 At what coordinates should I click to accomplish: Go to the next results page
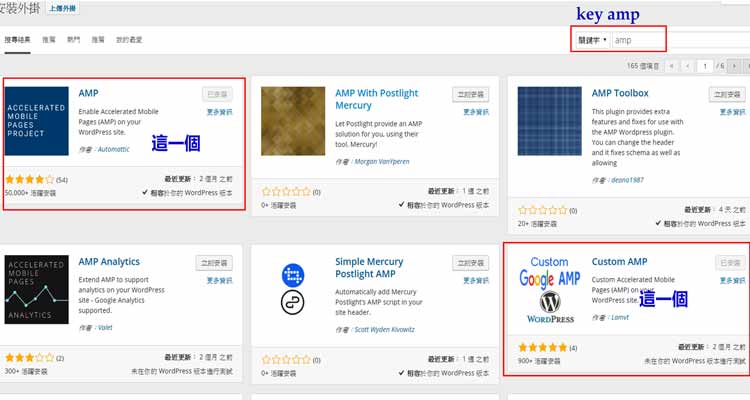click(x=734, y=66)
